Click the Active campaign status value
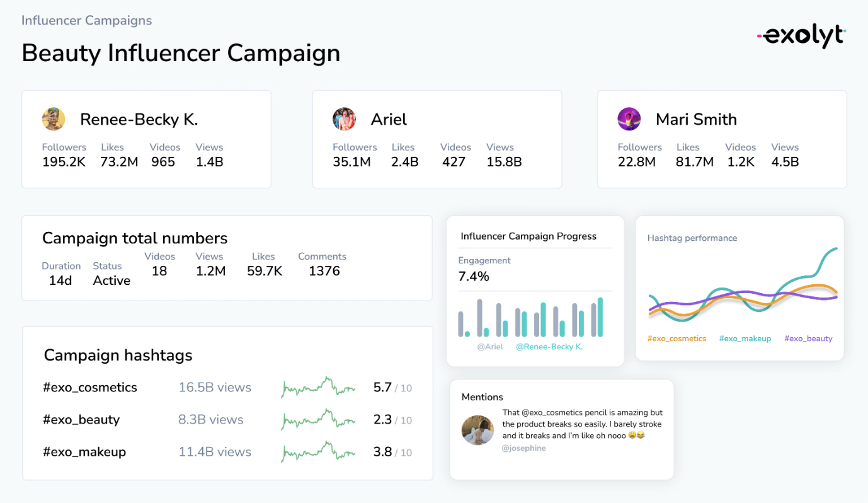The height and width of the screenshot is (503, 868). pyautogui.click(x=111, y=280)
